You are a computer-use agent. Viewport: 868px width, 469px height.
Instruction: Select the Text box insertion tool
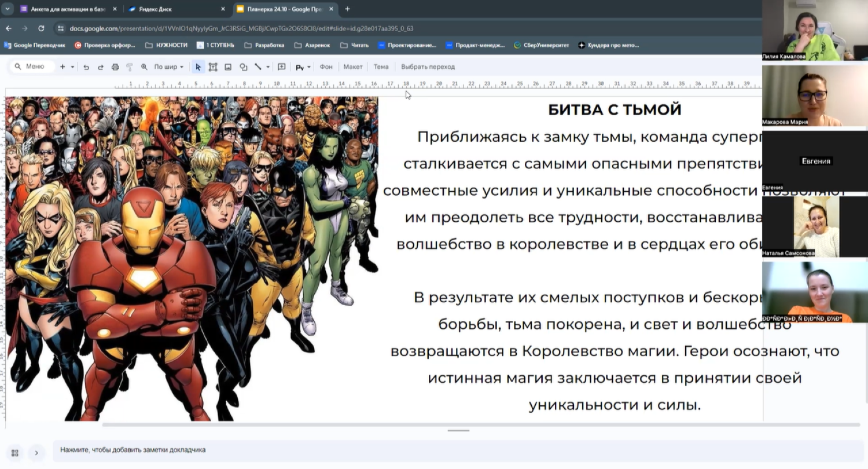pos(213,67)
